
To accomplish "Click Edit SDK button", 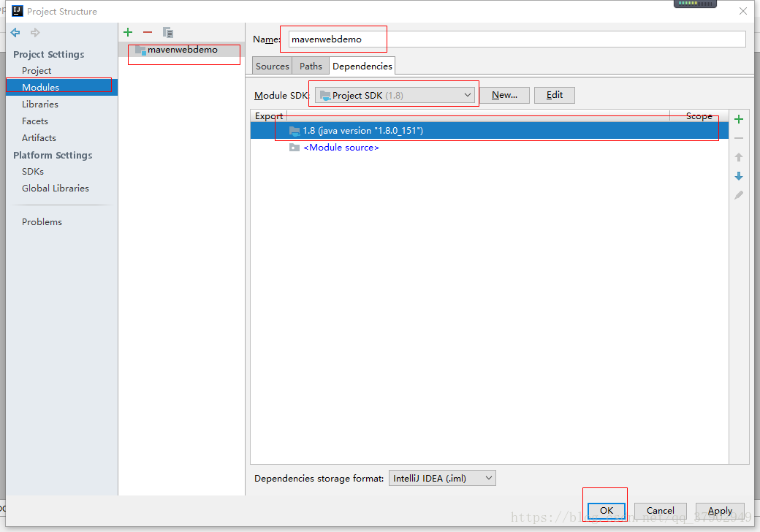I will click(x=555, y=95).
